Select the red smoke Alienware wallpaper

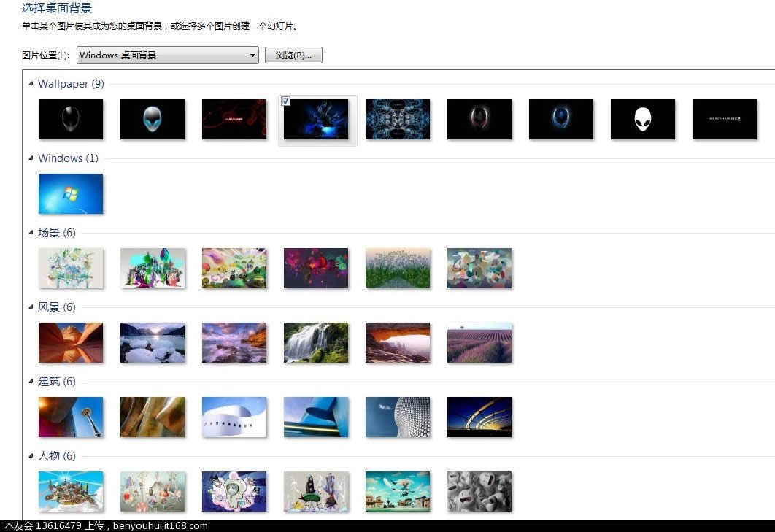tap(234, 119)
